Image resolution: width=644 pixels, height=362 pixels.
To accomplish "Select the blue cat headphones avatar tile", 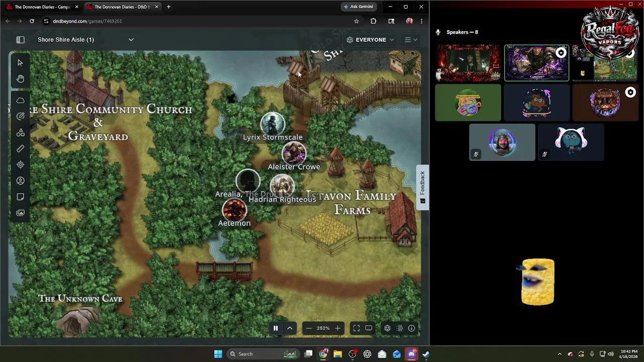I will (x=571, y=143).
